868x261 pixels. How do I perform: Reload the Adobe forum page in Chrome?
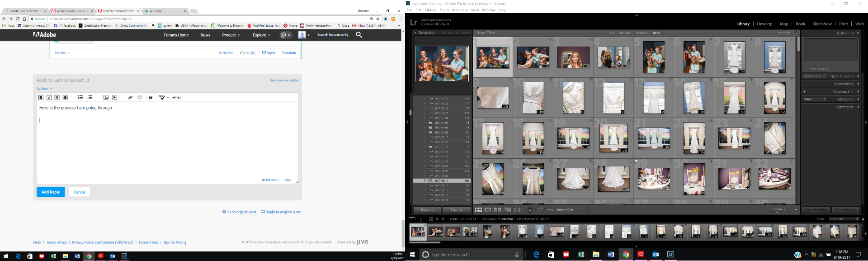18,19
